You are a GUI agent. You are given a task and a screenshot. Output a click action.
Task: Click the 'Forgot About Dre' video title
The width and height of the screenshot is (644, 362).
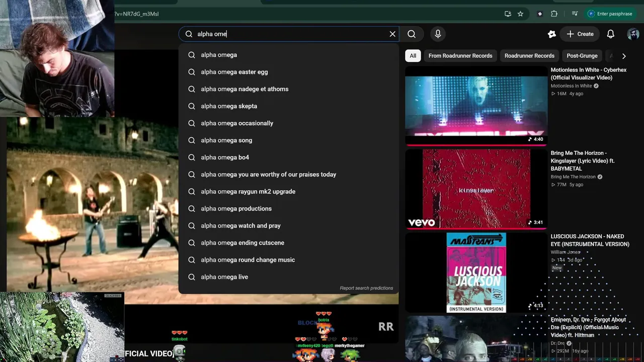[x=588, y=327]
